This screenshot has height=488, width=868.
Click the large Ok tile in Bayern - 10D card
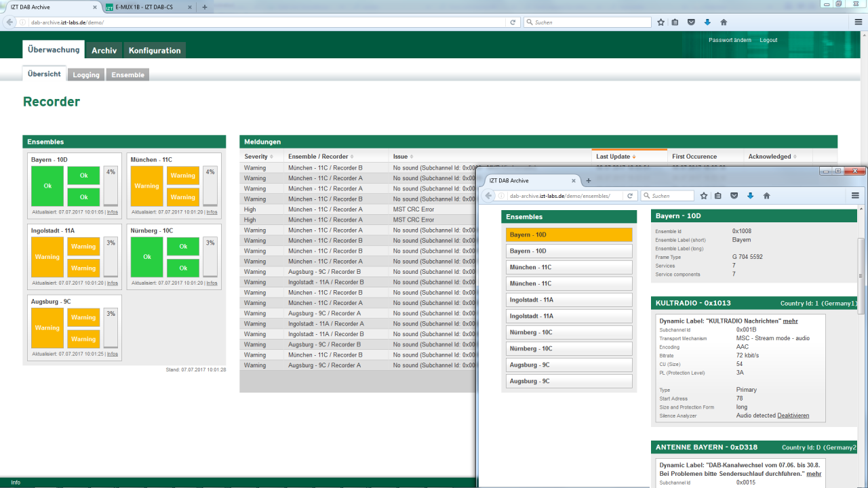pyautogui.click(x=47, y=186)
